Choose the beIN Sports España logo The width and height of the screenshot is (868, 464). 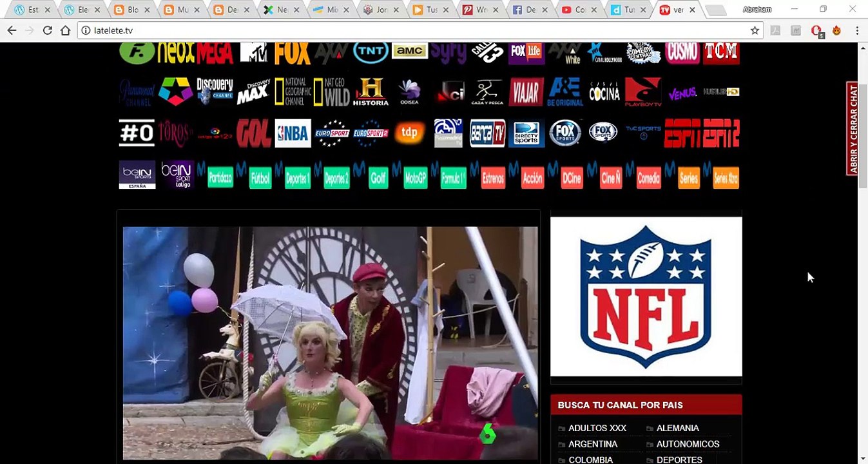pos(137,175)
